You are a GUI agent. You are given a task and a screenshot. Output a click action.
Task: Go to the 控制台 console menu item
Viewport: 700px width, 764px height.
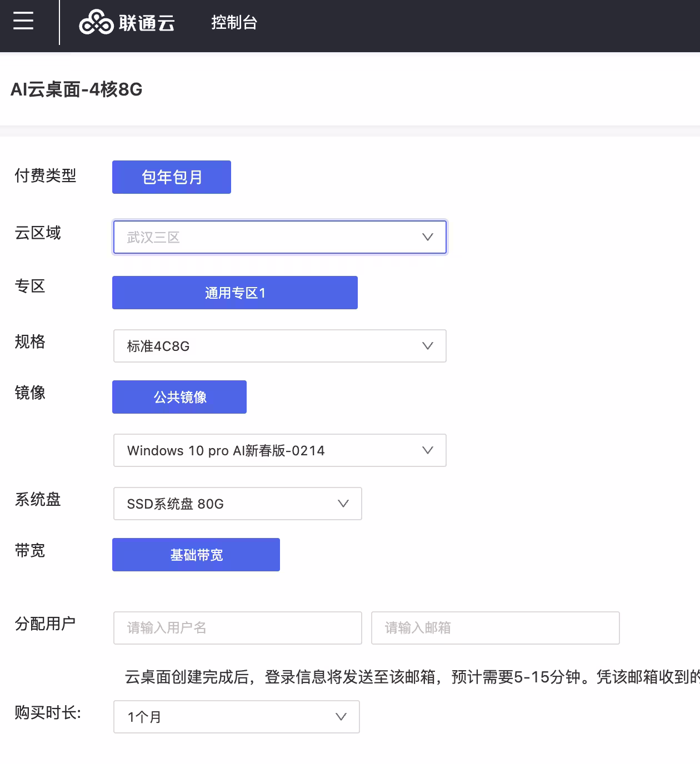pyautogui.click(x=233, y=23)
